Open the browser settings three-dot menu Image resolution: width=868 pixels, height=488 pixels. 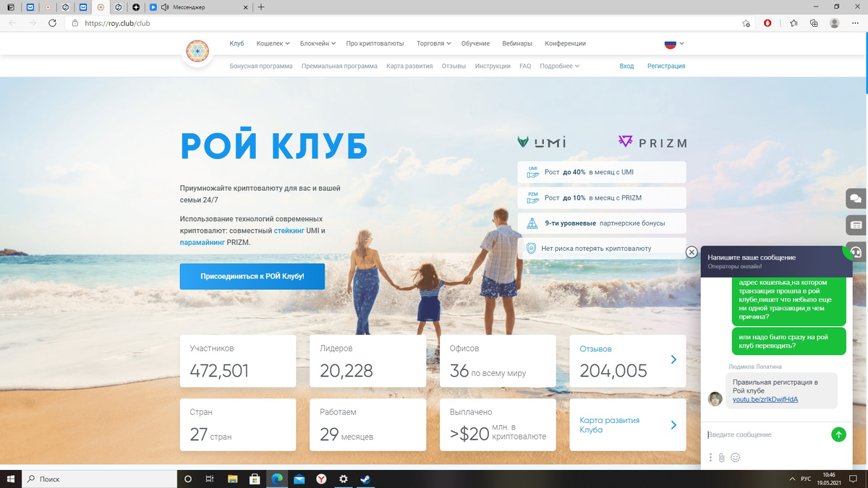(x=855, y=23)
